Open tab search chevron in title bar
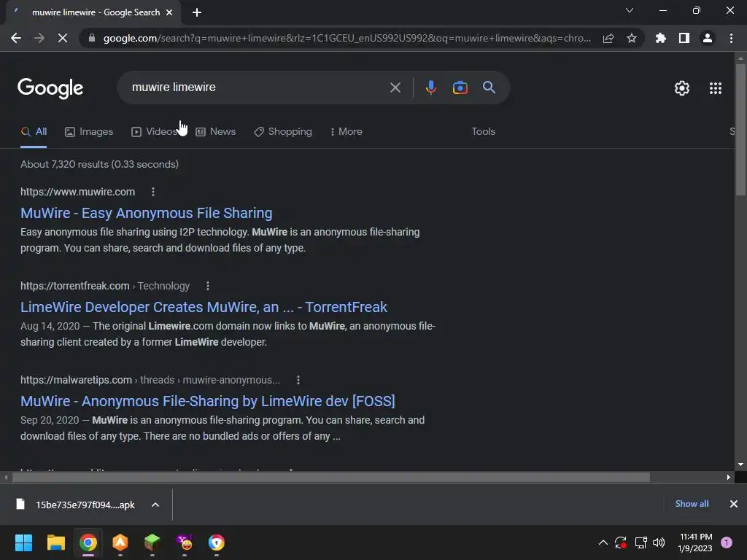The image size is (747, 560). (x=630, y=10)
